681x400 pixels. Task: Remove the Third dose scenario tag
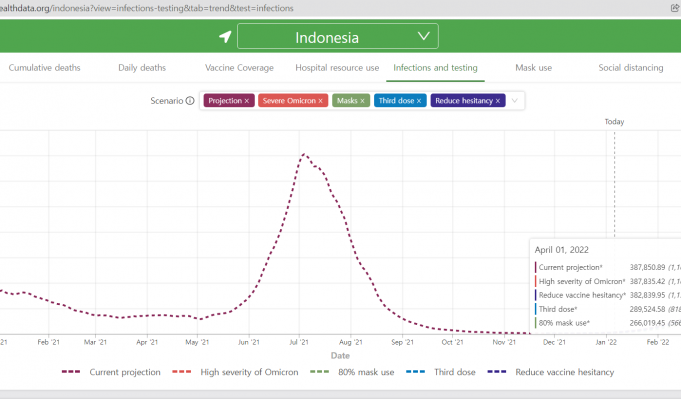420,101
